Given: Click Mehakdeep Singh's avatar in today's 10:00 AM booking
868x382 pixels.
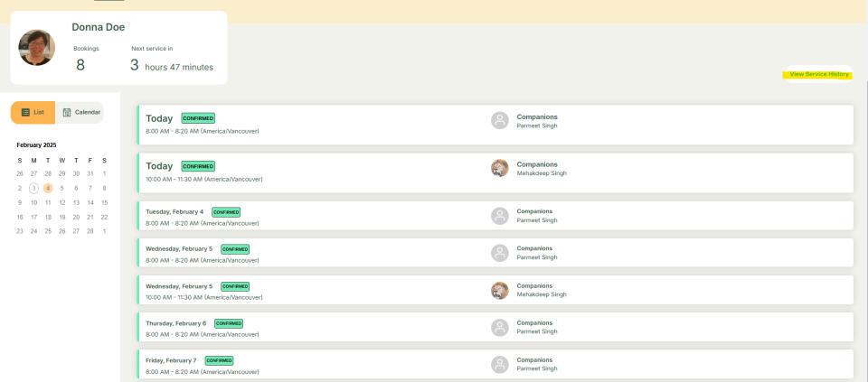Looking at the screenshot, I should click(499, 168).
